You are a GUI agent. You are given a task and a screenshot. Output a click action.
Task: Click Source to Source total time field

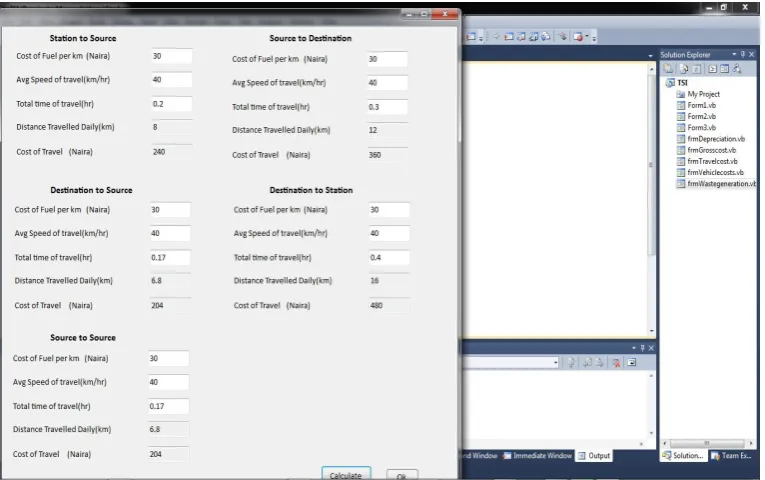tap(168, 406)
